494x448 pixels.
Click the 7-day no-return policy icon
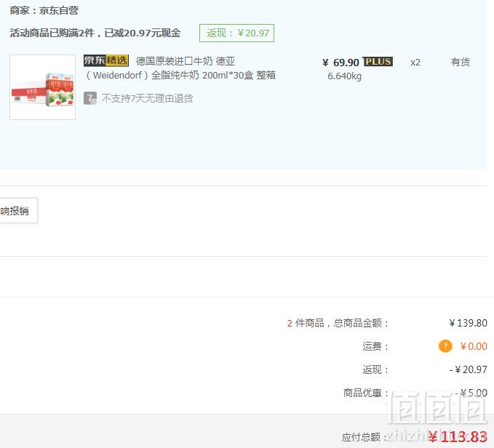coord(90,98)
